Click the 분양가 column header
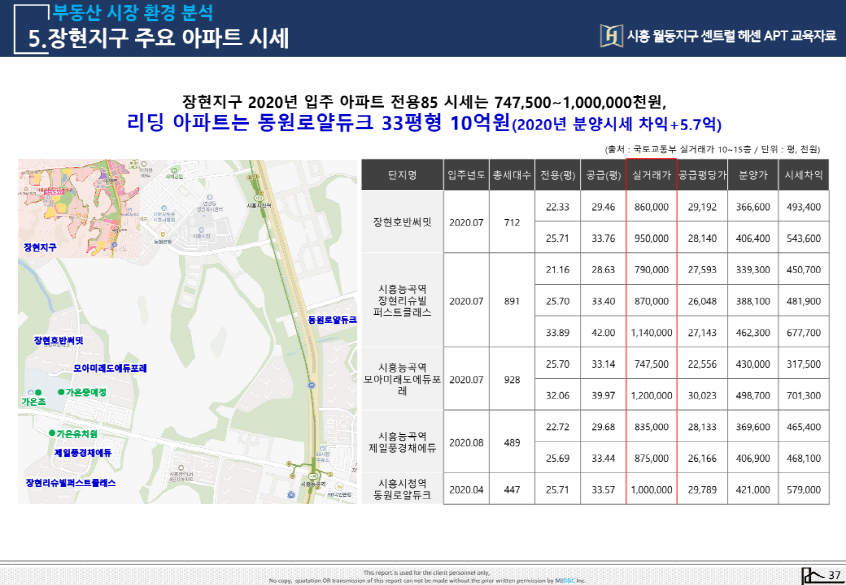846x585 pixels. click(752, 174)
